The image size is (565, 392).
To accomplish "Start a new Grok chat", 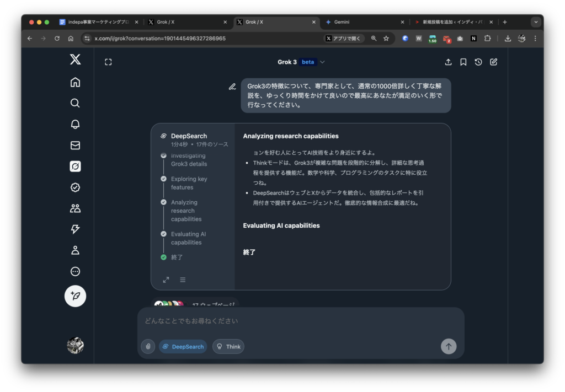I will (493, 62).
